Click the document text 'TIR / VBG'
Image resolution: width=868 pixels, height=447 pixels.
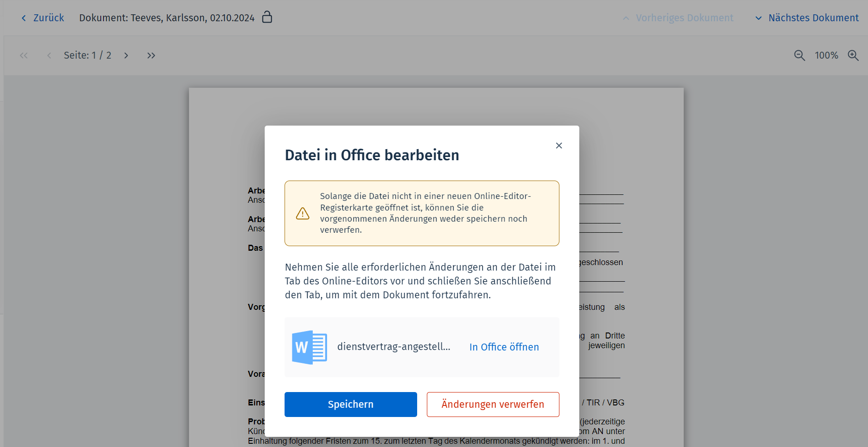[606, 403]
